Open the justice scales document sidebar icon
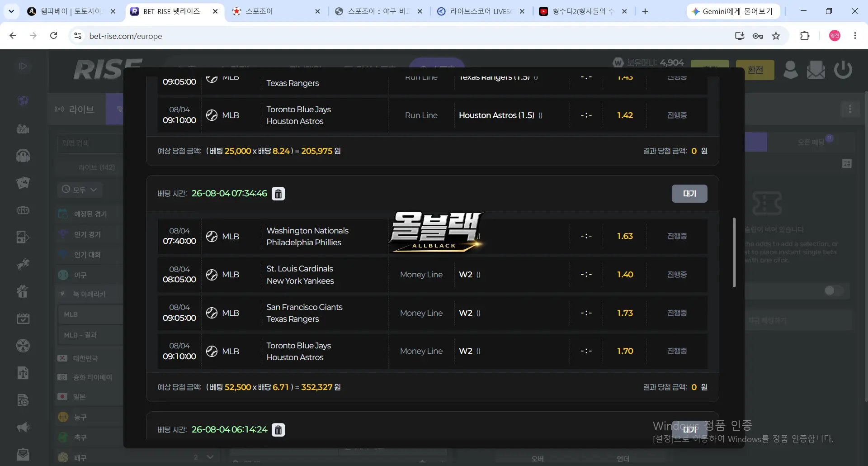This screenshot has height=466, width=868. (x=23, y=373)
